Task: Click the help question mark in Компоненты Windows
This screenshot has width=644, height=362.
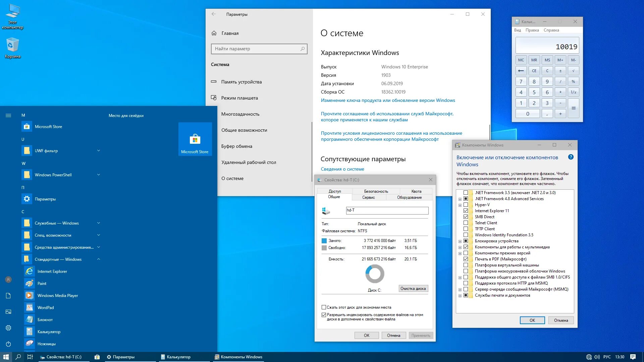Action: pos(571,157)
